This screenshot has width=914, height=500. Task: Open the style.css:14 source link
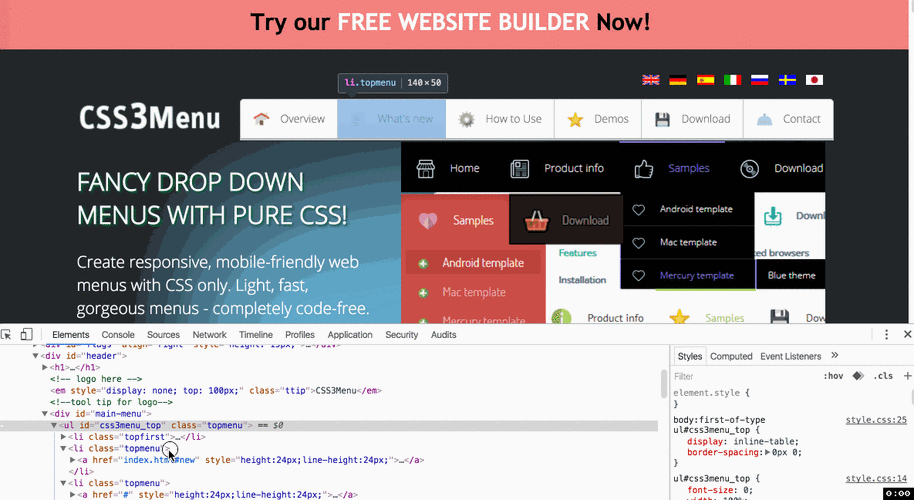click(876, 478)
